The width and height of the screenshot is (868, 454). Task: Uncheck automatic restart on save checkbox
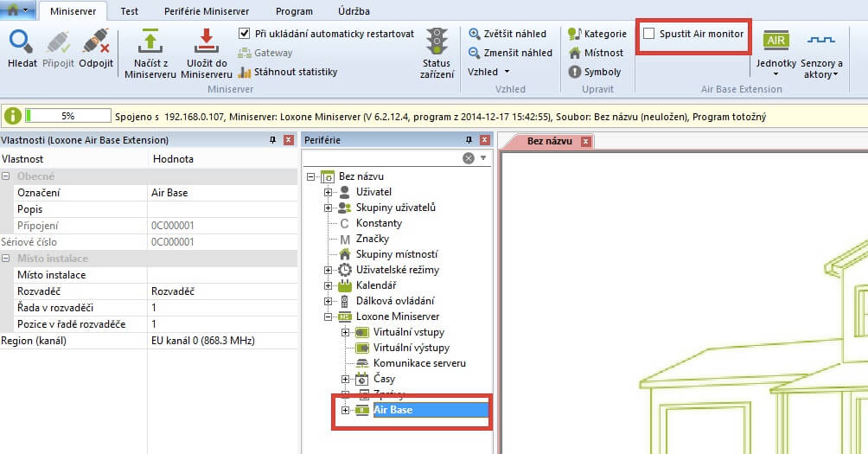(x=245, y=34)
